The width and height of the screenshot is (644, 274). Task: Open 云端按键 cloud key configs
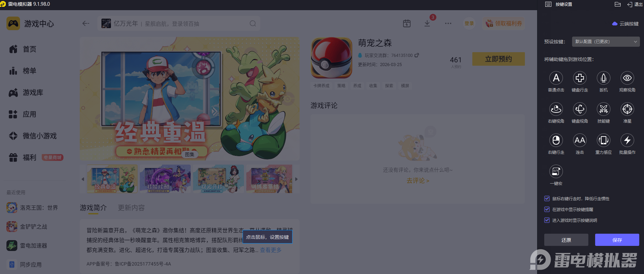625,24
